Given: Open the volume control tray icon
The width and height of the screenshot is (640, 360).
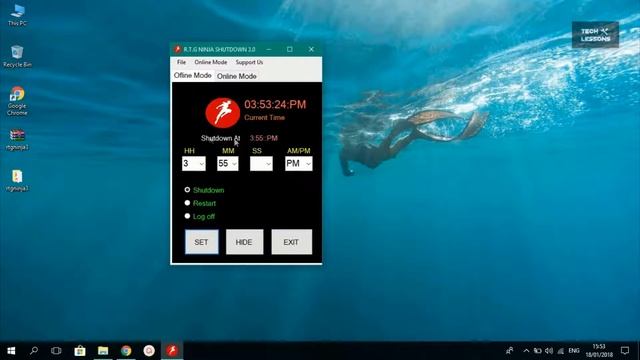Looking at the screenshot, I should click(549, 351).
